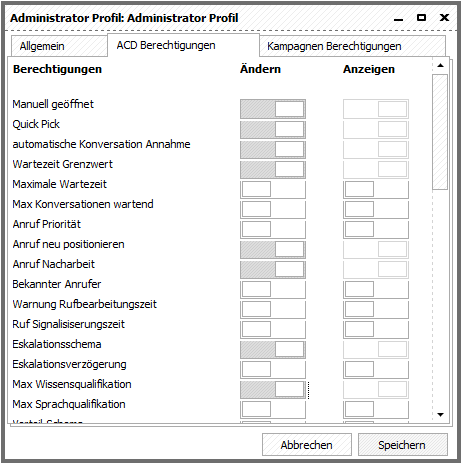Disable Ändern for Anruf Nacharbeit
The image size is (462, 464).
[x=273, y=269]
